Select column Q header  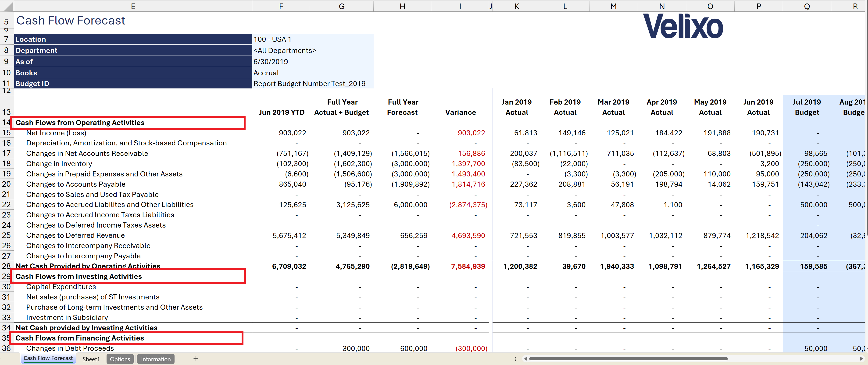click(807, 6)
